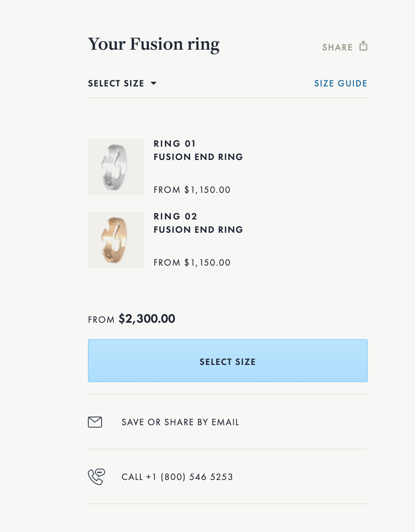
Task: Click the envelope email icon
Action: click(95, 422)
